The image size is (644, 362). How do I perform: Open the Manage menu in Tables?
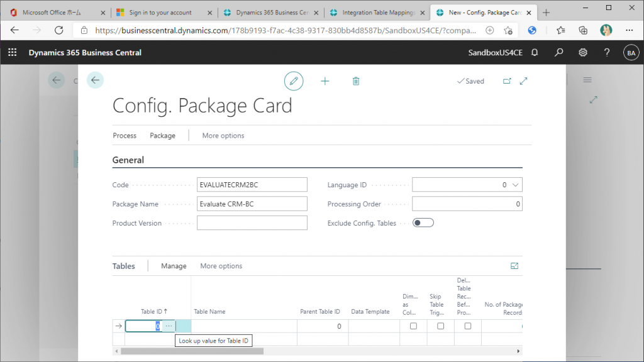(x=174, y=266)
